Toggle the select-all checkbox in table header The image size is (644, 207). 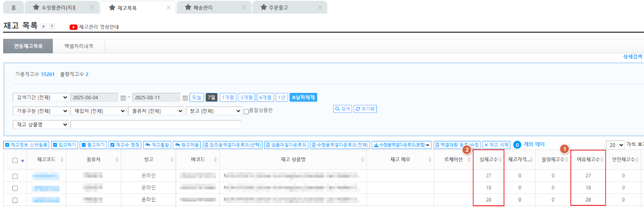[15, 160]
